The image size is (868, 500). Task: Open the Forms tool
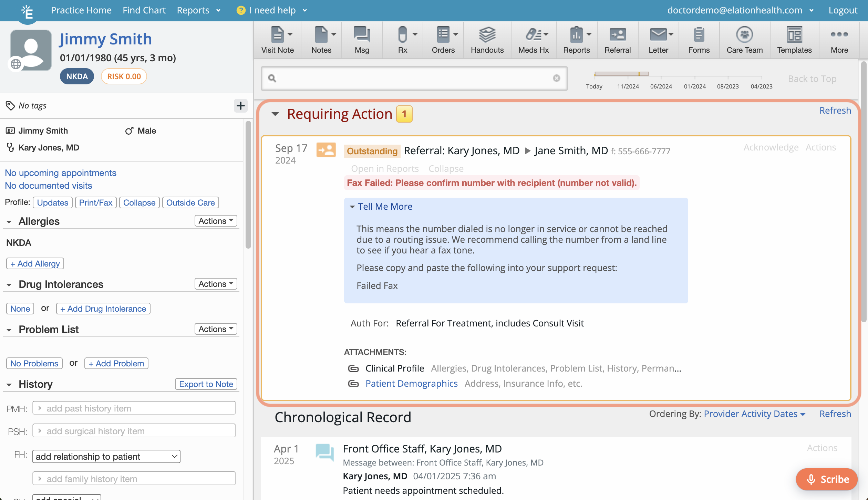(x=699, y=40)
